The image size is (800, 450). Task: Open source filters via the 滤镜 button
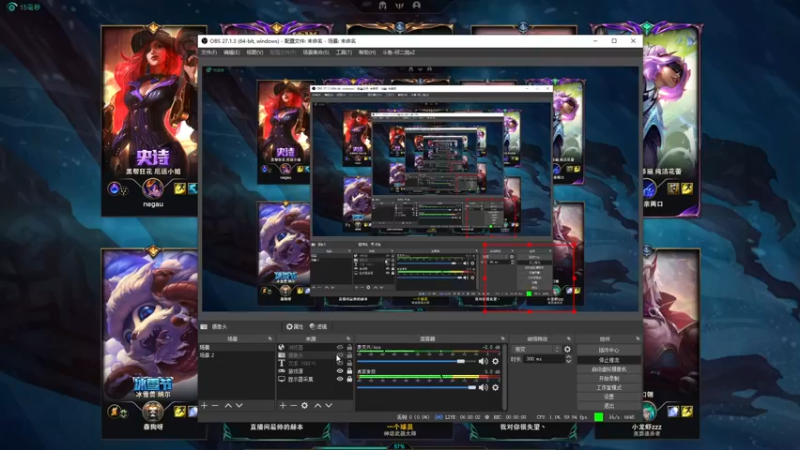coord(318,327)
